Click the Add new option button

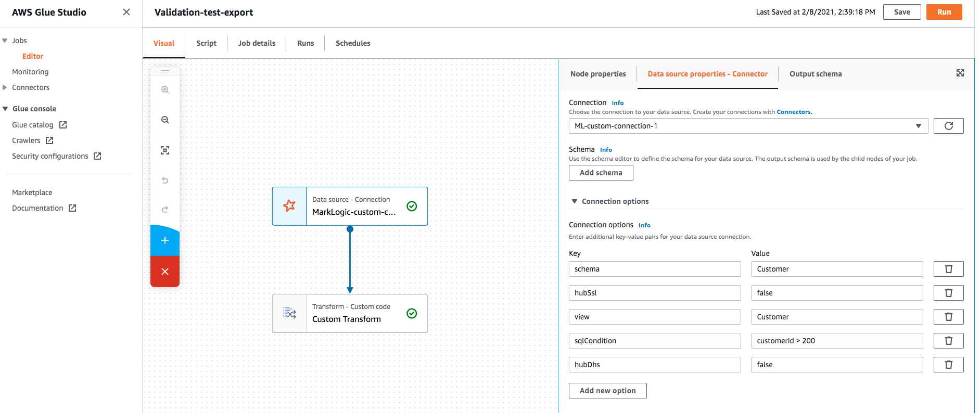[x=607, y=391]
